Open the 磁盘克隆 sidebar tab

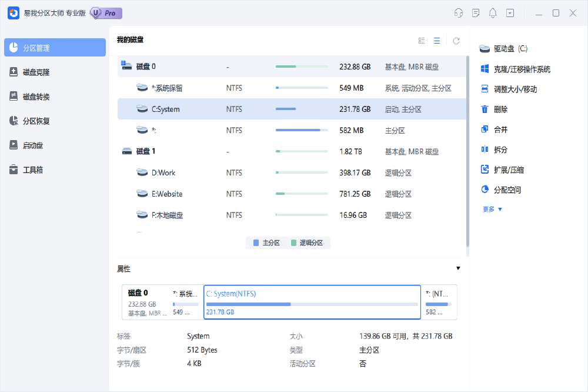coord(36,72)
